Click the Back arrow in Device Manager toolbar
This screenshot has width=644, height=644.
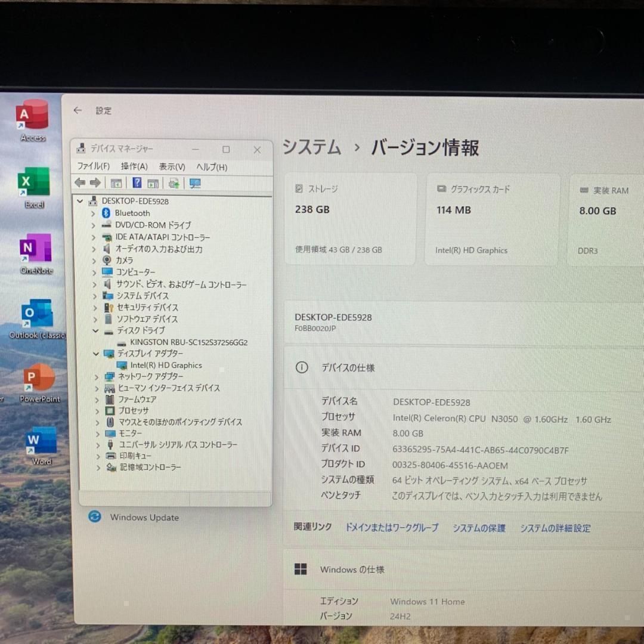coord(80,182)
